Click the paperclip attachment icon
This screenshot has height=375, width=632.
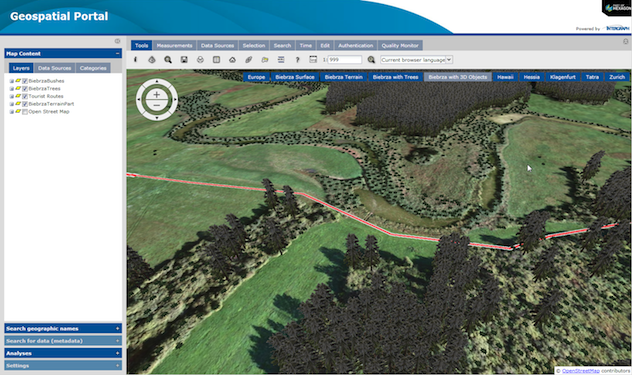pos(249,60)
